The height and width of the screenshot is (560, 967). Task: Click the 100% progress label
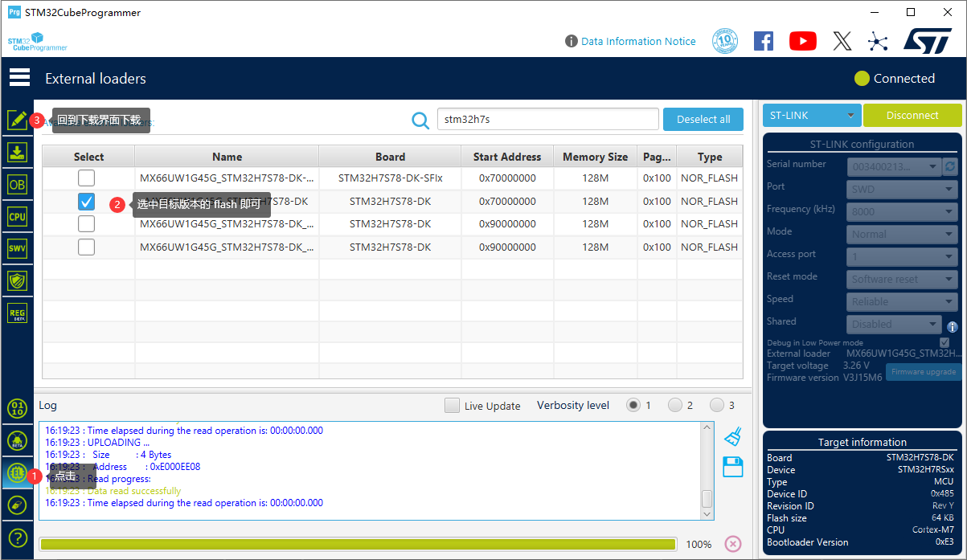(699, 544)
